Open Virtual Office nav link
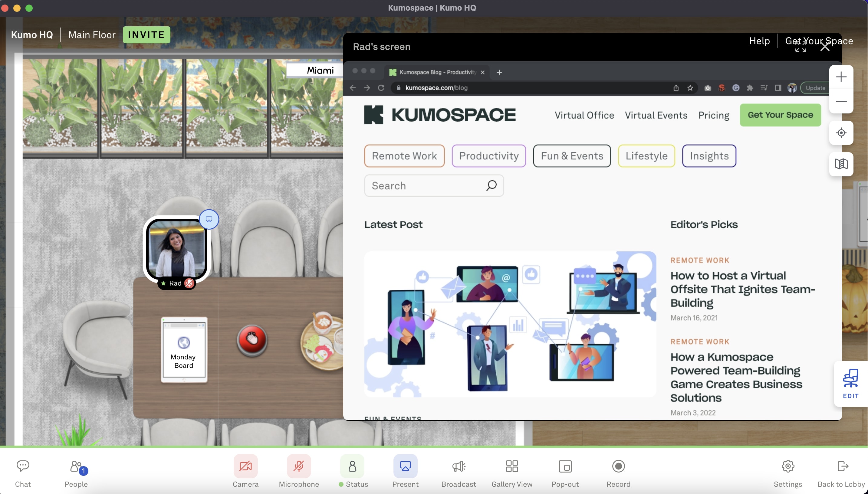Screen dimensions: 868x494 (x=584, y=115)
